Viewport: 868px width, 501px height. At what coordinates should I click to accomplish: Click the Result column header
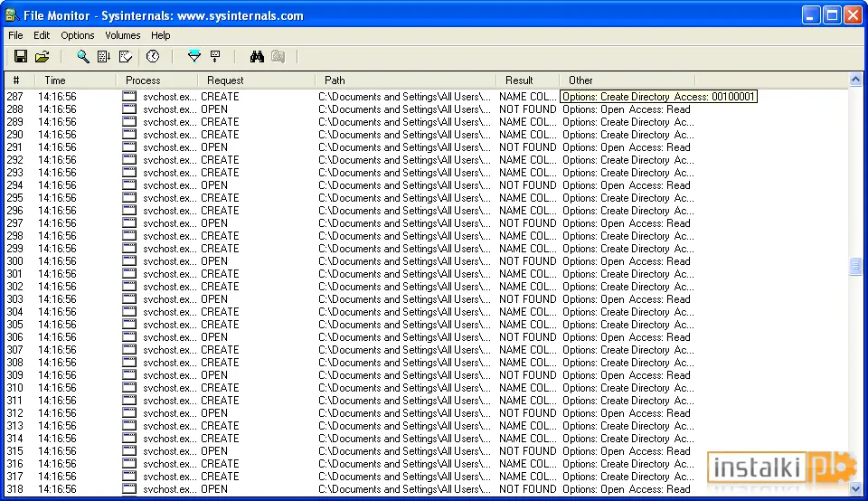point(527,80)
